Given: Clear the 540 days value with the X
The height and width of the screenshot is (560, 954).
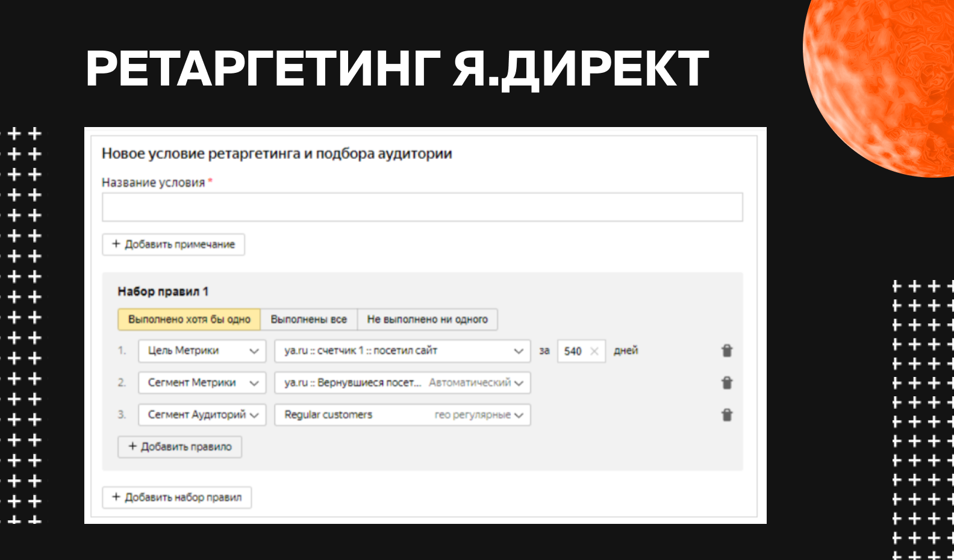Looking at the screenshot, I should coord(594,351).
